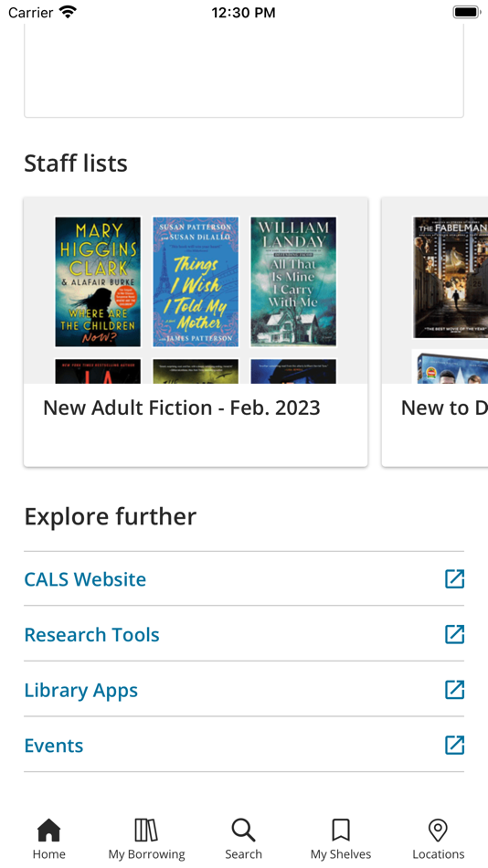
Task: Open New Adult Fiction - Feb. 2023 list
Action: click(x=196, y=332)
